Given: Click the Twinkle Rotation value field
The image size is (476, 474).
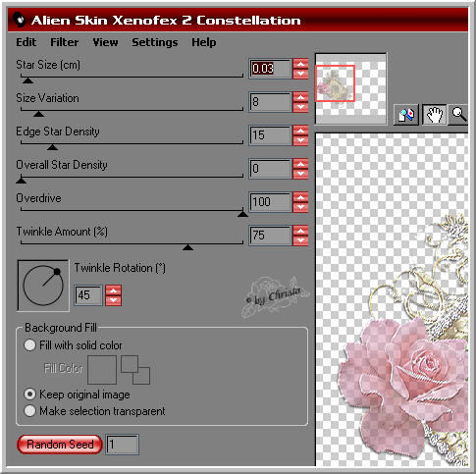Looking at the screenshot, I should pyautogui.click(x=88, y=295).
